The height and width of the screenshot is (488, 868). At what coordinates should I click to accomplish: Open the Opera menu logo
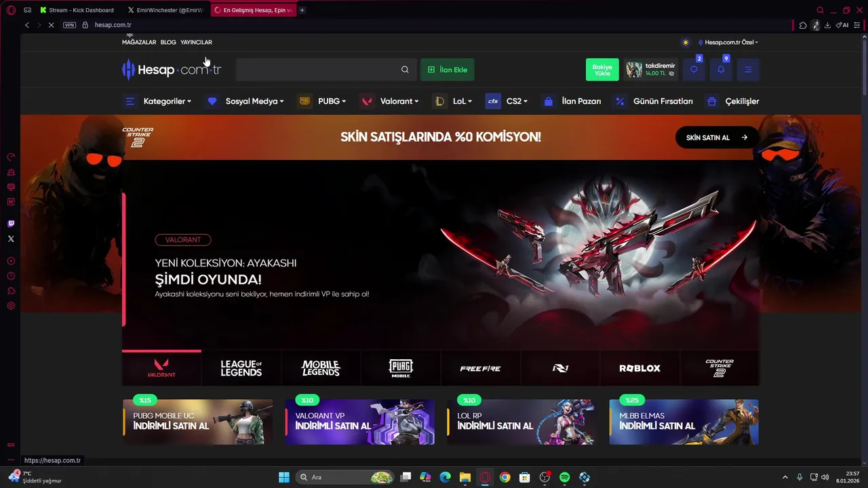coord(11,10)
